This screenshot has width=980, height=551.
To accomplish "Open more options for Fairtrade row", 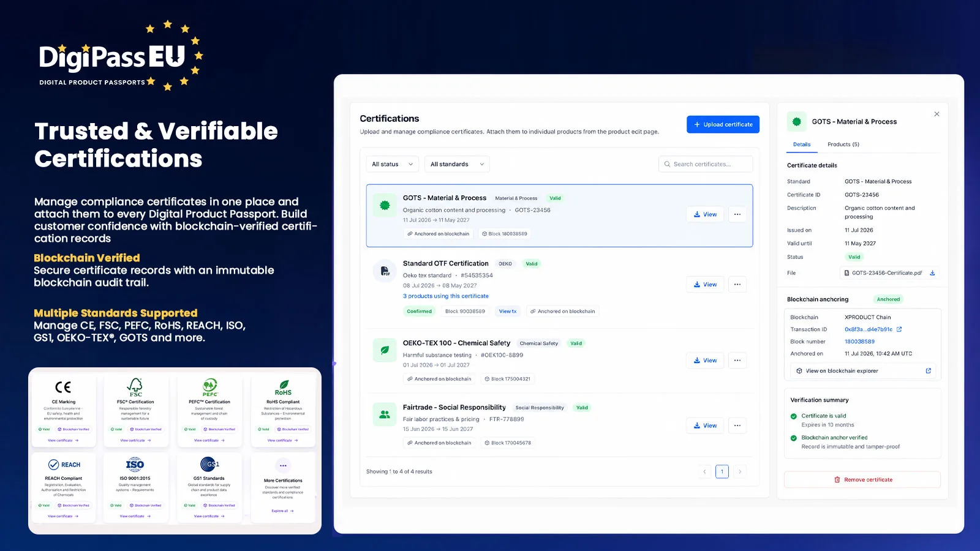I will (737, 425).
